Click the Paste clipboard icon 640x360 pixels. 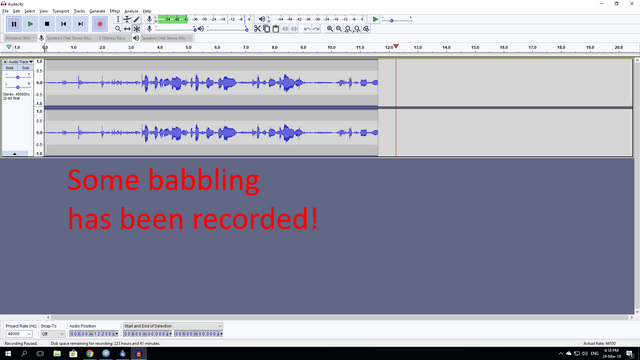276,29
